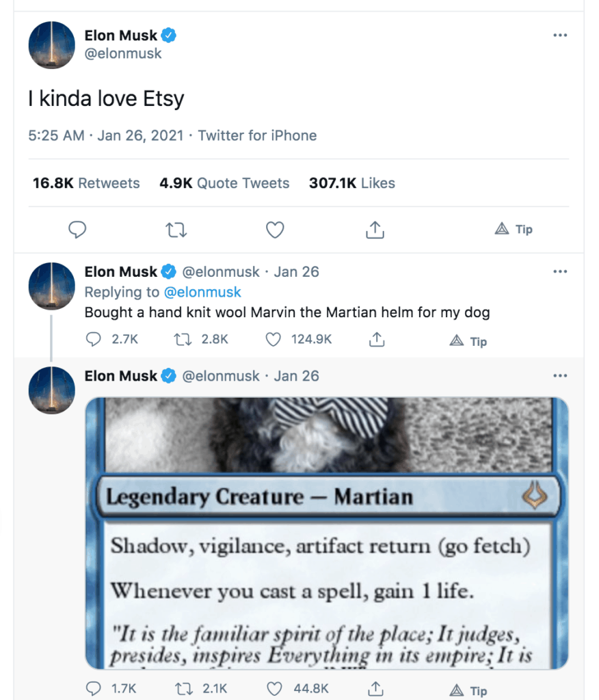
Task: Open the Legendary Creature Martian card image
Action: [x=327, y=532]
